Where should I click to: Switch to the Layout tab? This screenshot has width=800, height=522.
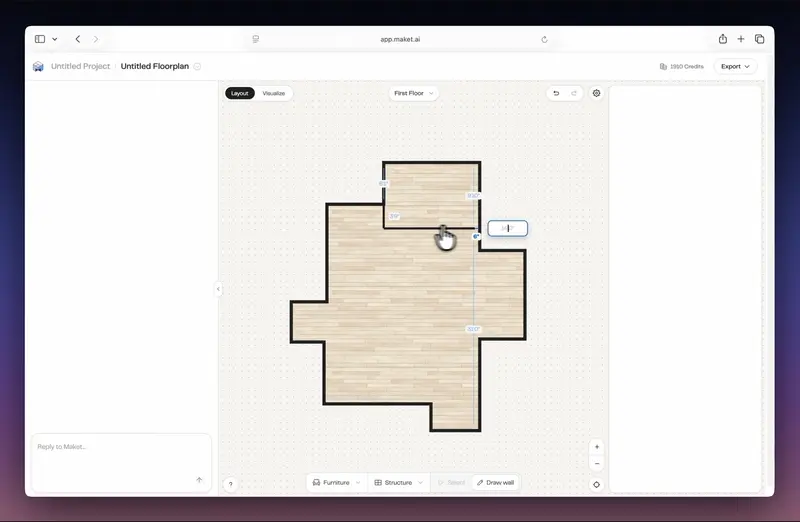tap(239, 93)
